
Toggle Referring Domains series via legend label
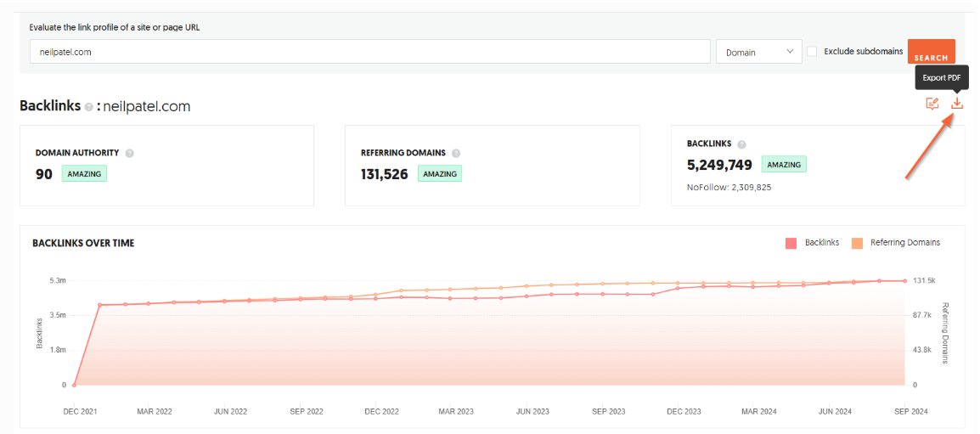click(904, 243)
